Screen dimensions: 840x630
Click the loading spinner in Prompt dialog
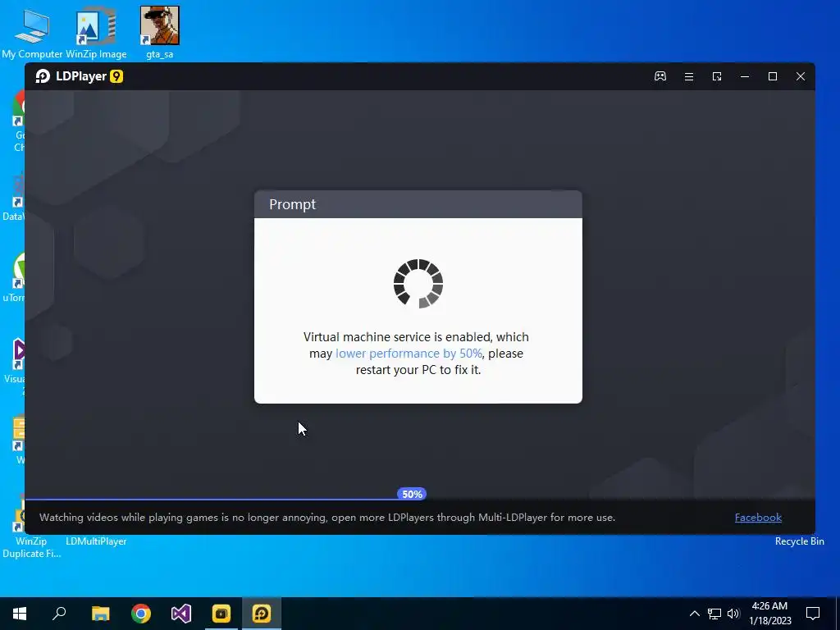pyautogui.click(x=418, y=283)
